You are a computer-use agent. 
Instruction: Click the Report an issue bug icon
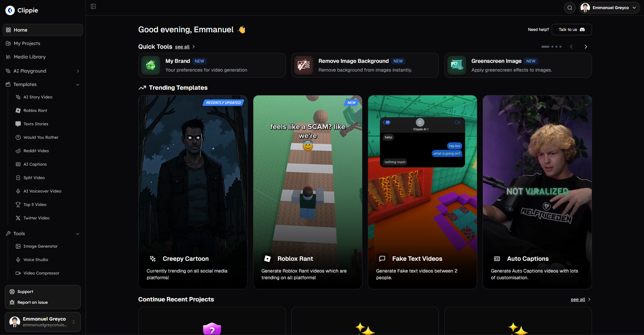click(x=12, y=302)
